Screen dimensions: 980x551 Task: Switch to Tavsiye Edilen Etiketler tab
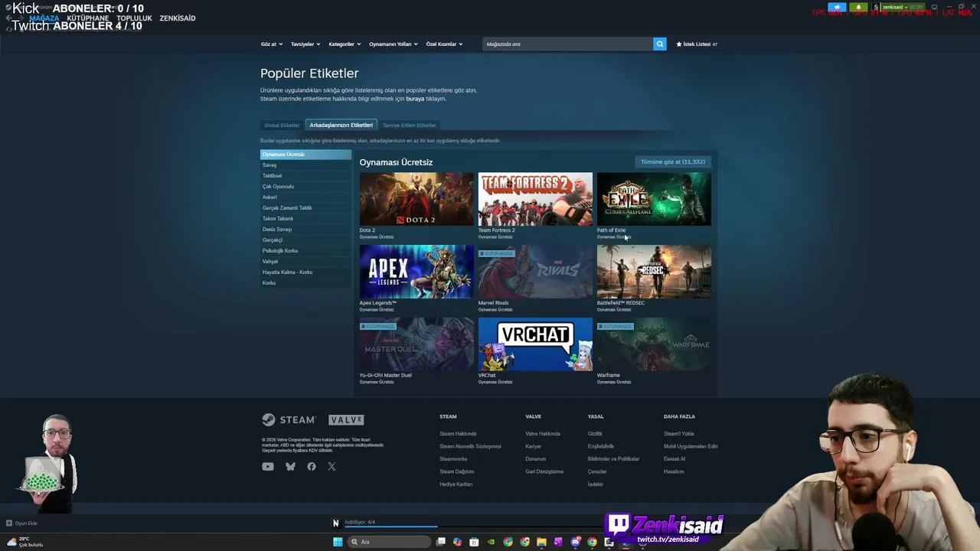tap(409, 126)
